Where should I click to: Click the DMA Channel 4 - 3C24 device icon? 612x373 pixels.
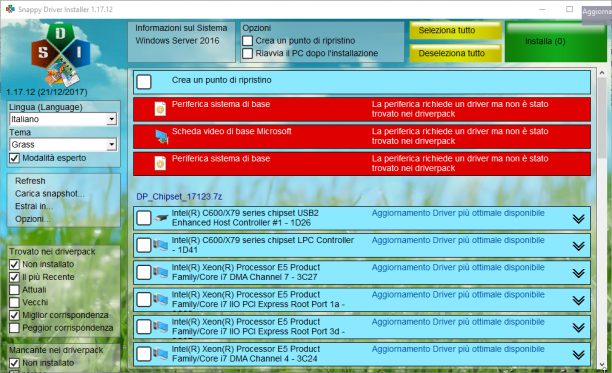click(160, 354)
